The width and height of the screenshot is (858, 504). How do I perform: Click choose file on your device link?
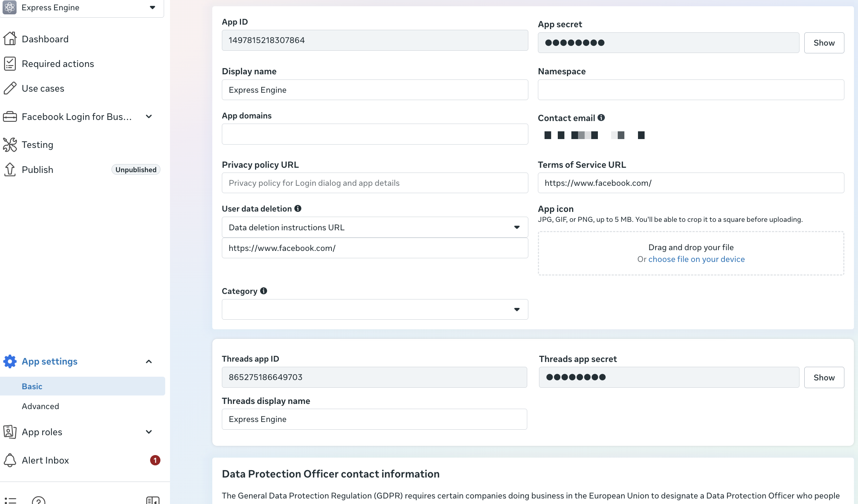pyautogui.click(x=696, y=259)
